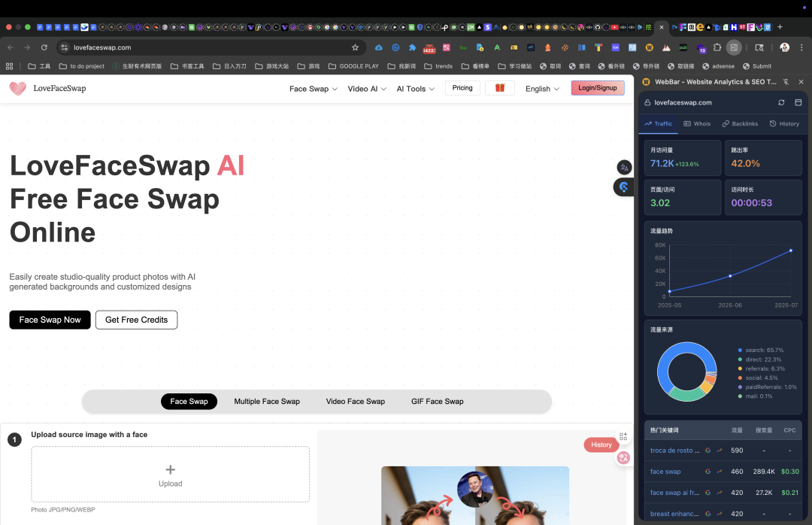The width and height of the screenshot is (812, 525).
Task: Select the Video Face Swap tab
Action: (355, 401)
